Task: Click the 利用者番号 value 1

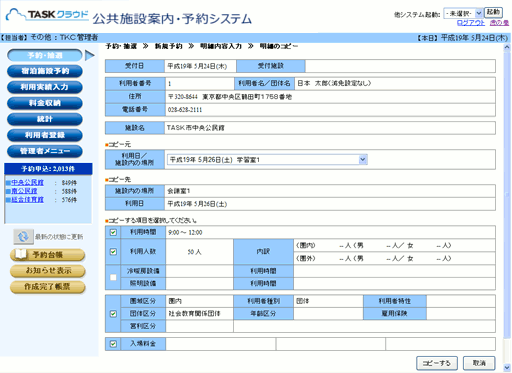Action: pos(169,84)
